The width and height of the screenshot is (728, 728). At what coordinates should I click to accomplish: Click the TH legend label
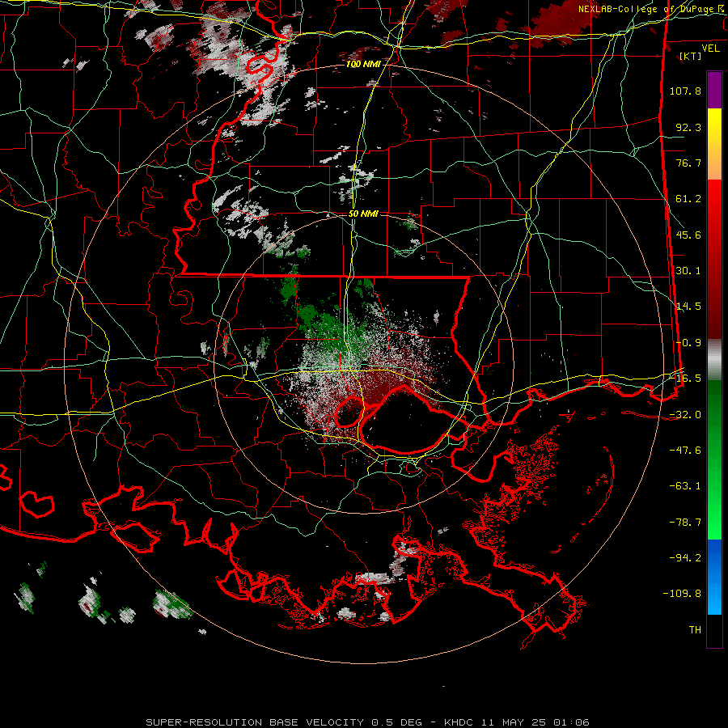695,630
